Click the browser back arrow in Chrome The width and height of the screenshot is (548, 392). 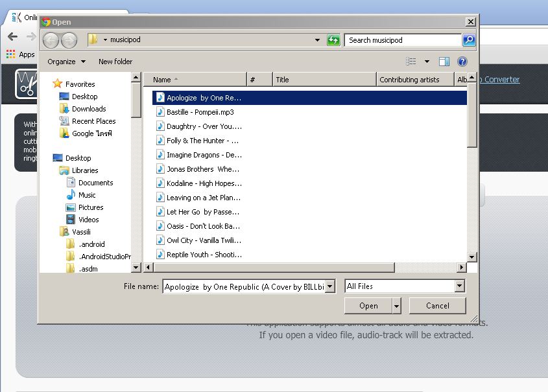click(x=12, y=36)
